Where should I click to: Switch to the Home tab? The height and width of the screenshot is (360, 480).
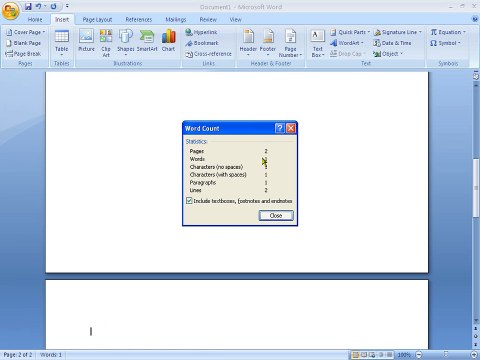(35, 20)
